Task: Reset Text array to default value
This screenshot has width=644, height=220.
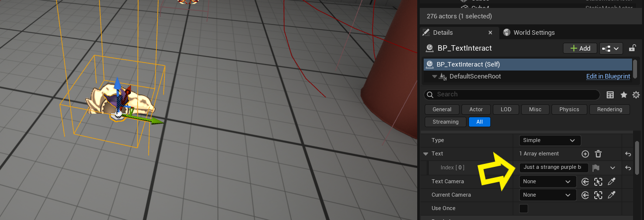Action: pos(628,154)
